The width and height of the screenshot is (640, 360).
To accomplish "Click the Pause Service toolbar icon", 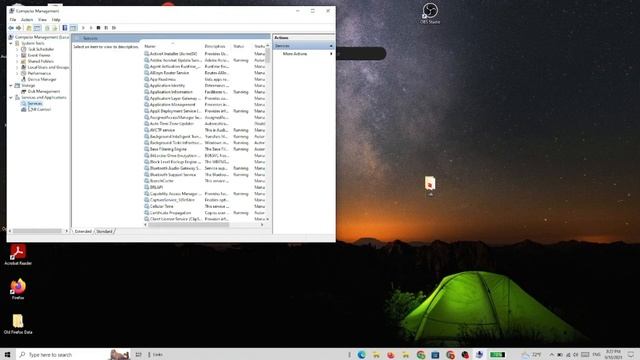I will click(x=106, y=28).
